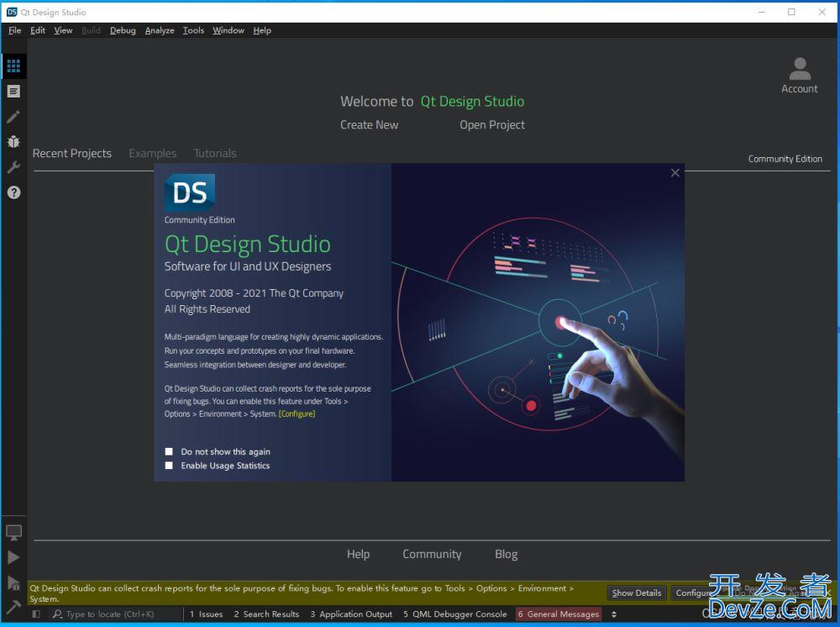Open output panes up-down selector
The width and height of the screenshot is (840, 627).
[x=614, y=614]
